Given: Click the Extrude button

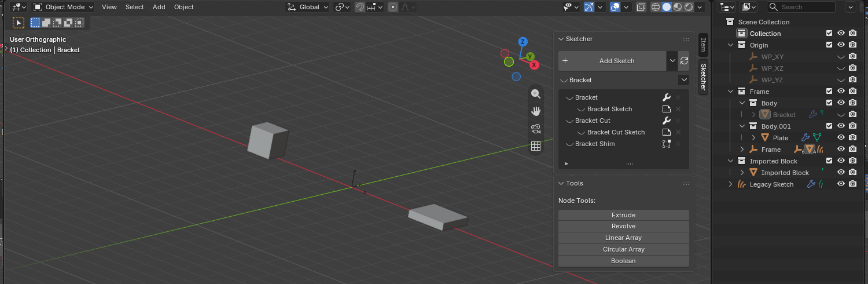Looking at the screenshot, I should point(624,215).
